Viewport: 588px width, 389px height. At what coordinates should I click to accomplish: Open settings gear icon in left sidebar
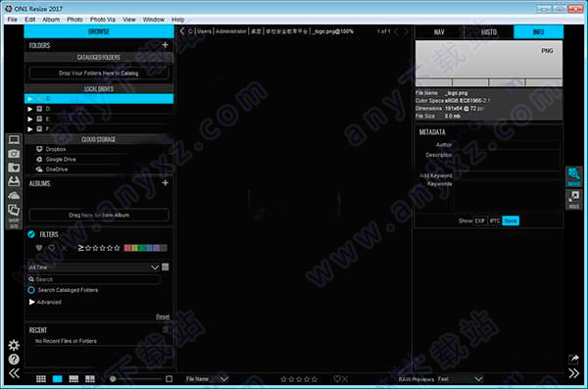[x=14, y=345]
